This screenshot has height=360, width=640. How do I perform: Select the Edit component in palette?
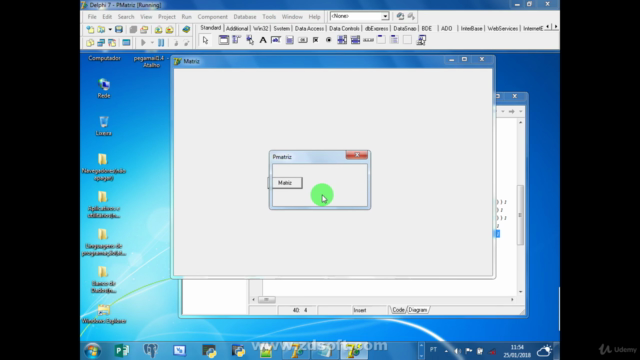(x=276, y=40)
